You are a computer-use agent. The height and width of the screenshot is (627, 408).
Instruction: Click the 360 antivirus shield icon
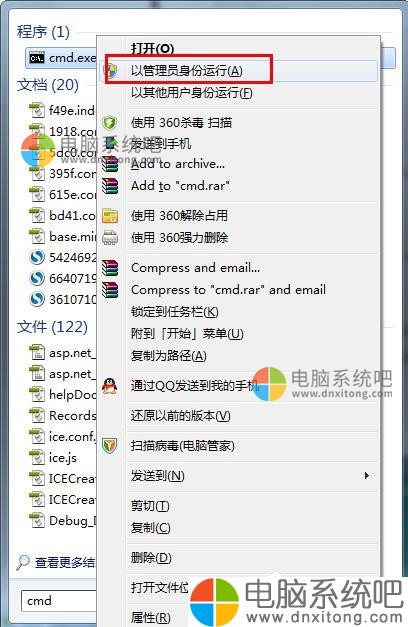110,122
